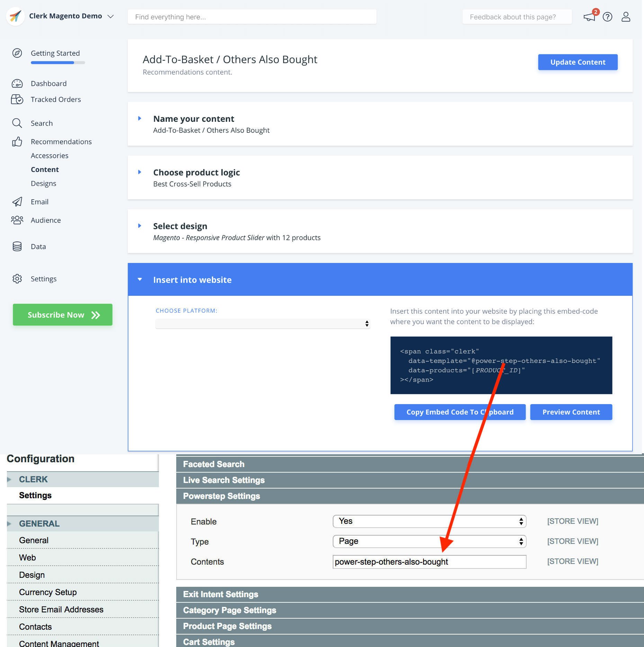The height and width of the screenshot is (647, 644).
Task: Expand the Name your content section
Action: point(140,119)
